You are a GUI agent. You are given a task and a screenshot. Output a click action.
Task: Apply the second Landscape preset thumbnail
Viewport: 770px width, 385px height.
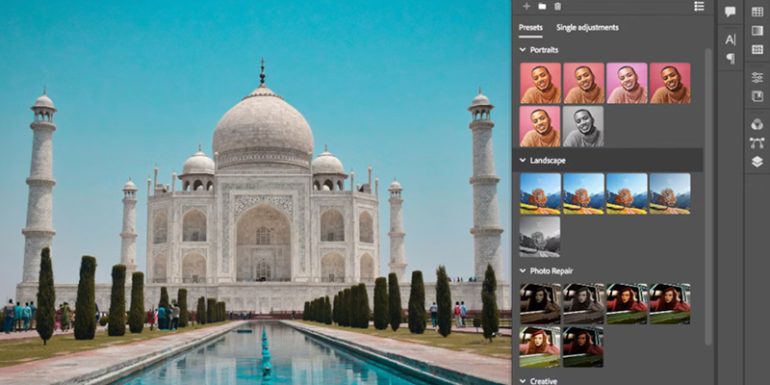pyautogui.click(x=583, y=193)
